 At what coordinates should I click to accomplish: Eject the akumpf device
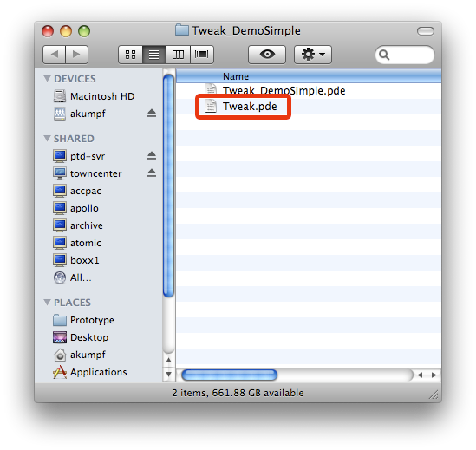pos(152,114)
